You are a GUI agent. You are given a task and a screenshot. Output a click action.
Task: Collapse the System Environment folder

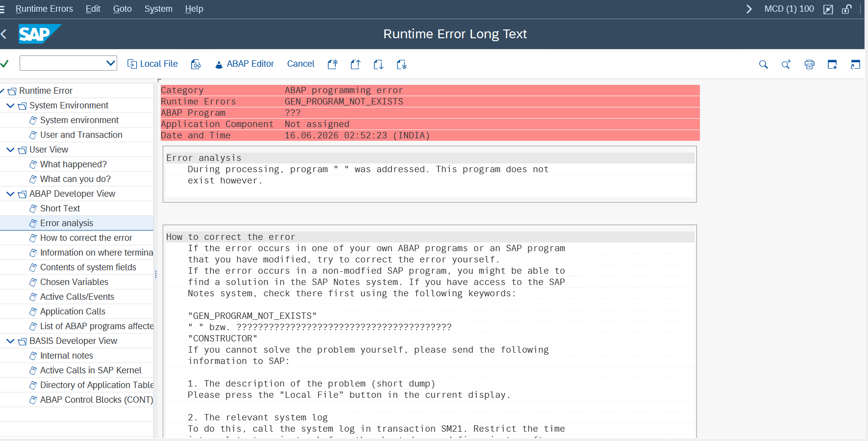(x=10, y=105)
